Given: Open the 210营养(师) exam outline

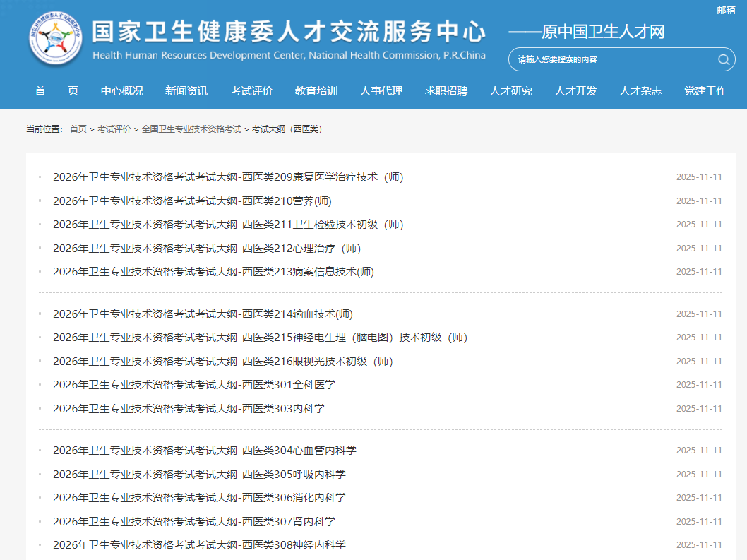Looking at the screenshot, I should coord(192,201).
